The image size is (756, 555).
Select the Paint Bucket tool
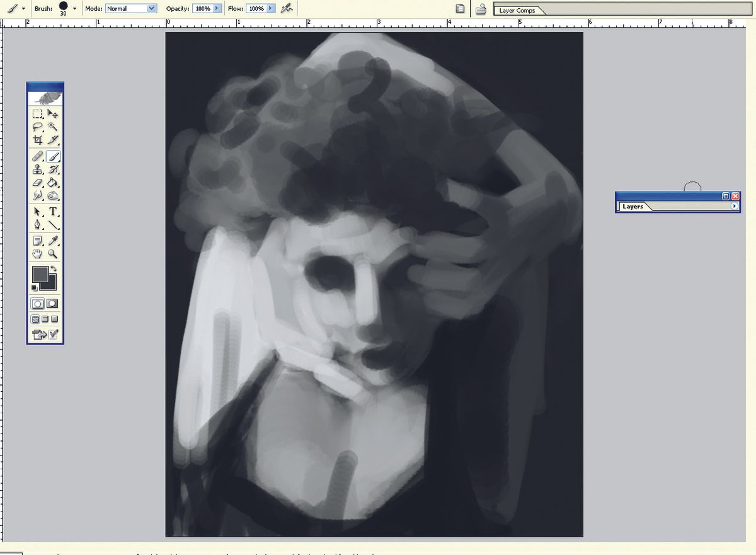[x=54, y=183]
